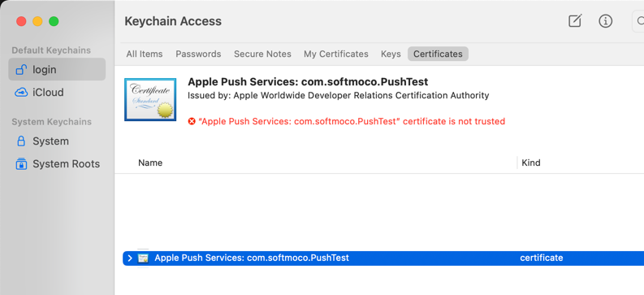Click the unlocked padlock icon next to login
644x295 pixels.
click(21, 69)
